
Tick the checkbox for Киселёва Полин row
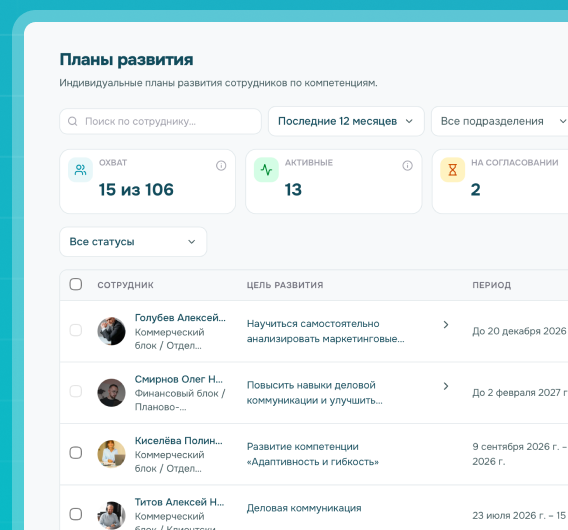[76, 452]
